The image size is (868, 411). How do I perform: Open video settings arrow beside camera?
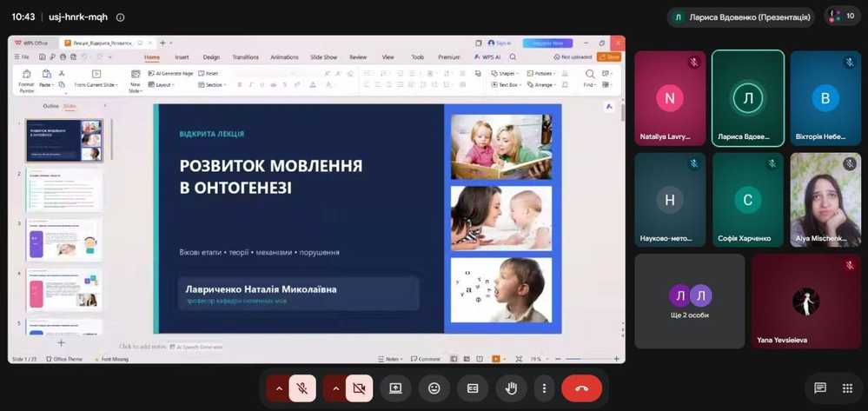(336, 388)
